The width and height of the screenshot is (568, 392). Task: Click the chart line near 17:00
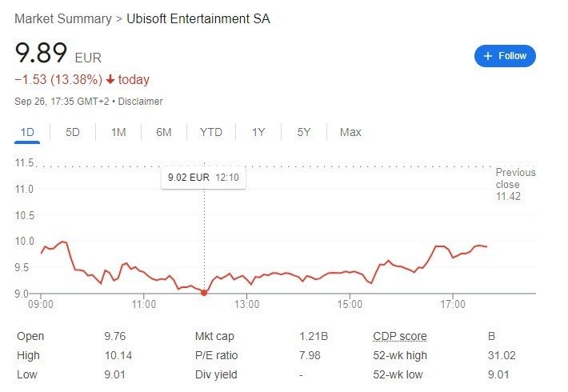(453, 258)
